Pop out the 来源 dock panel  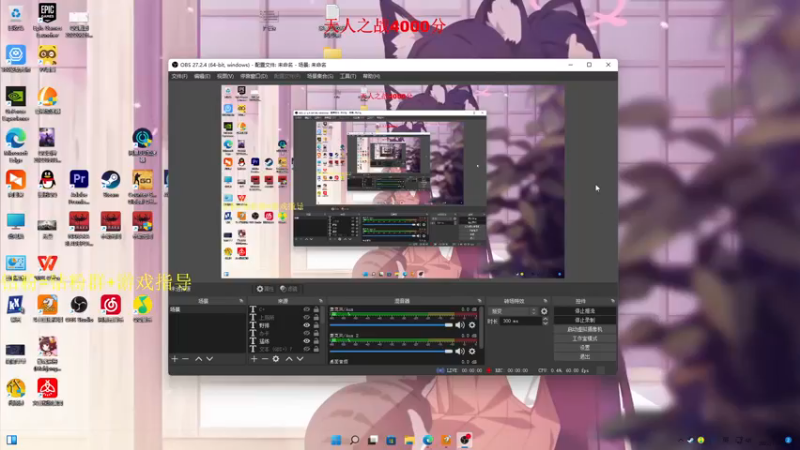[x=320, y=301]
